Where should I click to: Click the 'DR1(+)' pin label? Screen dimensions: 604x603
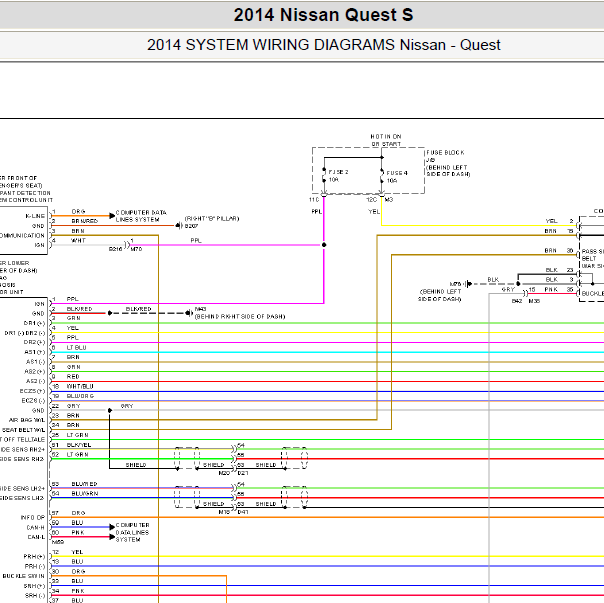(34, 323)
